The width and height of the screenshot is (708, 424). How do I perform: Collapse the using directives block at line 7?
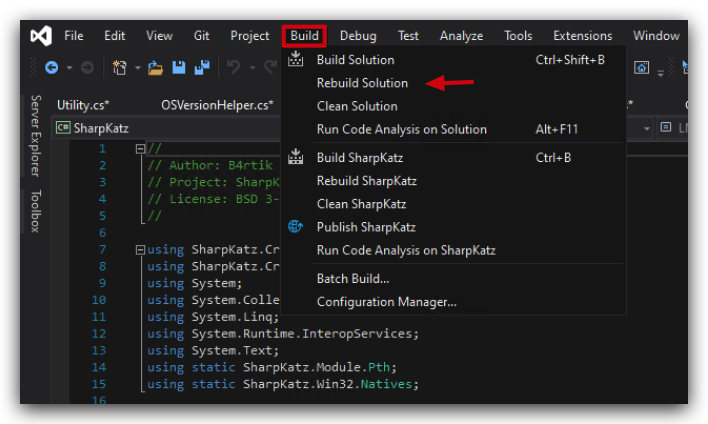(140, 249)
